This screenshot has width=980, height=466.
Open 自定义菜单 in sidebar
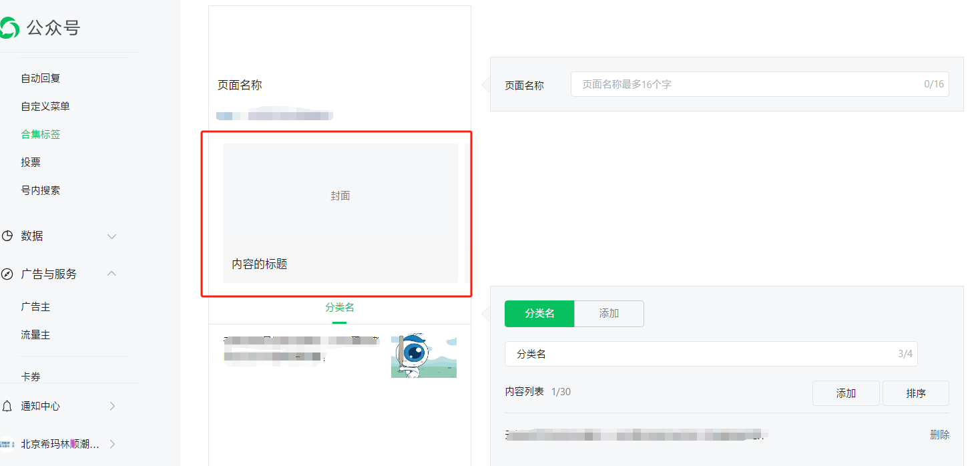click(45, 106)
